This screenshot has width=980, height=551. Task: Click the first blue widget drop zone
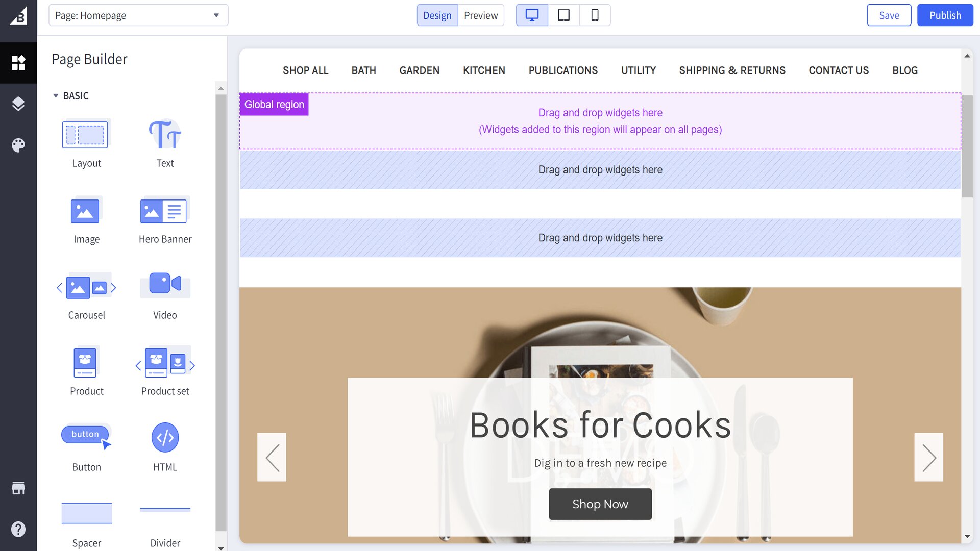(x=600, y=170)
